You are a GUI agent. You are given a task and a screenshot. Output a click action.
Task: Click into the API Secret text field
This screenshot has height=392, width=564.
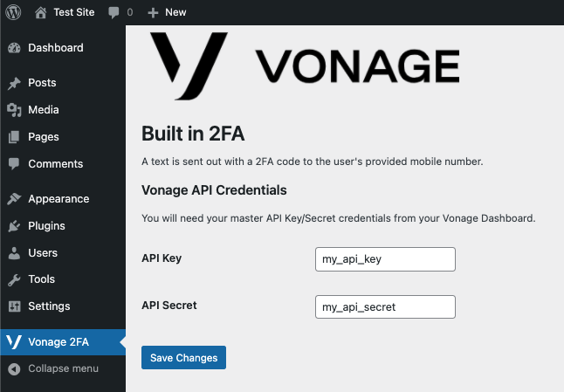point(385,307)
